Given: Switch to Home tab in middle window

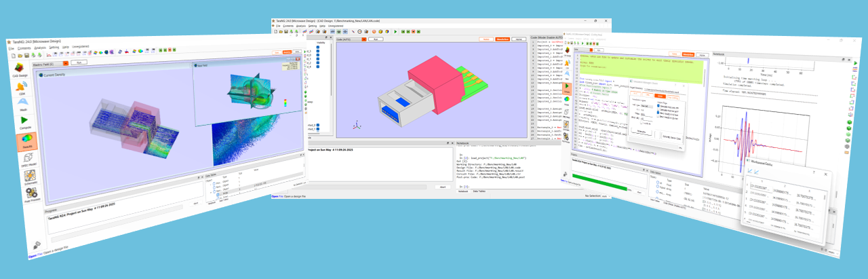Looking at the screenshot, I should pyautogui.click(x=519, y=39).
